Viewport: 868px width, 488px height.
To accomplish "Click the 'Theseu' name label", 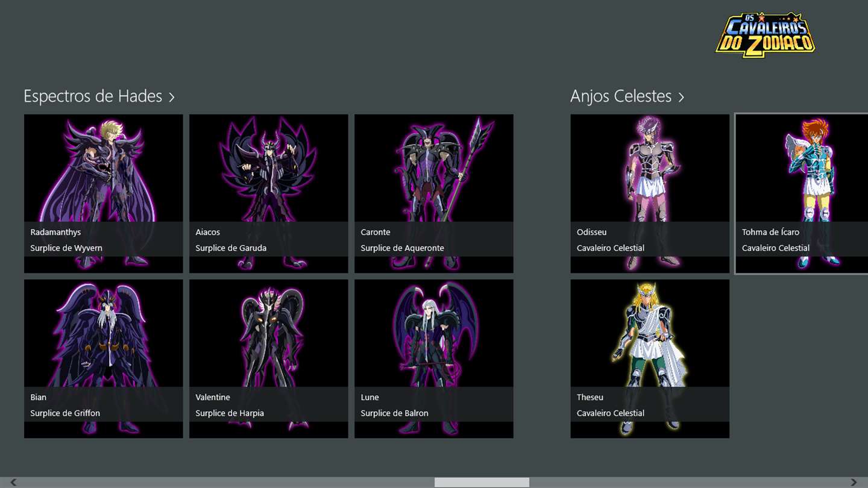I will point(590,397).
